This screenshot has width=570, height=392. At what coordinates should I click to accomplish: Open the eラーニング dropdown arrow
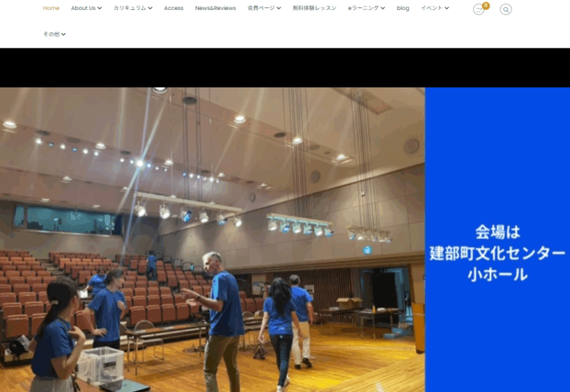tap(382, 9)
